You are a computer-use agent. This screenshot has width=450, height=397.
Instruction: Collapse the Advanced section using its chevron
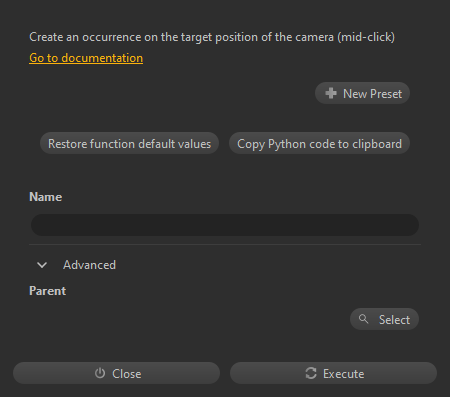tap(42, 265)
